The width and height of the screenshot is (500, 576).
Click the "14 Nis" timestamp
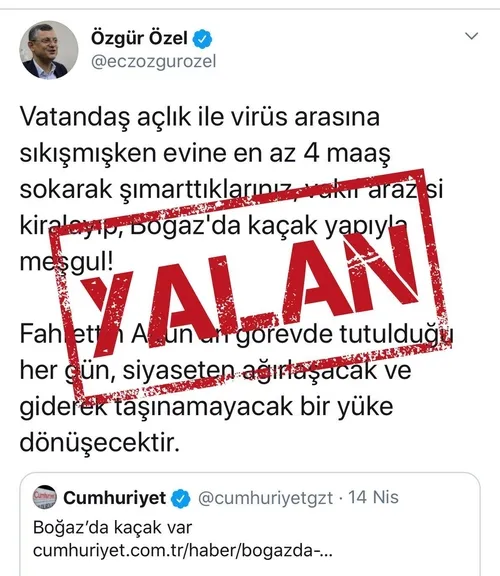point(373,497)
